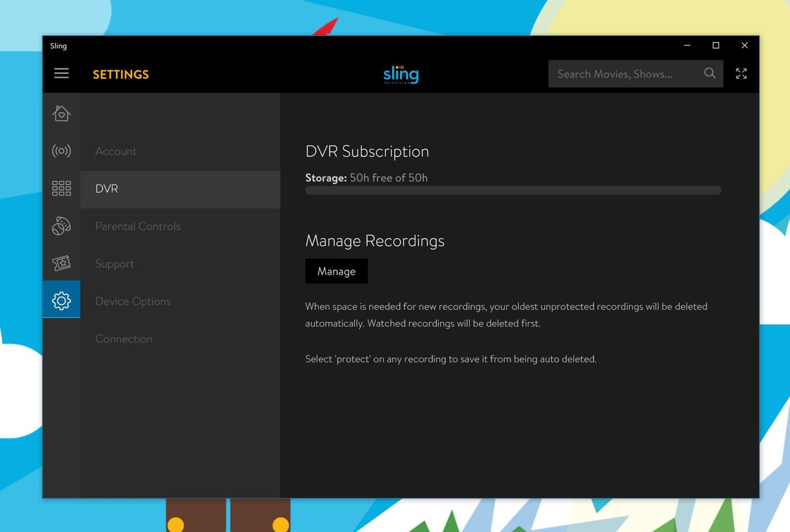790x532 pixels.
Task: Open the Support section
Action: (180, 264)
